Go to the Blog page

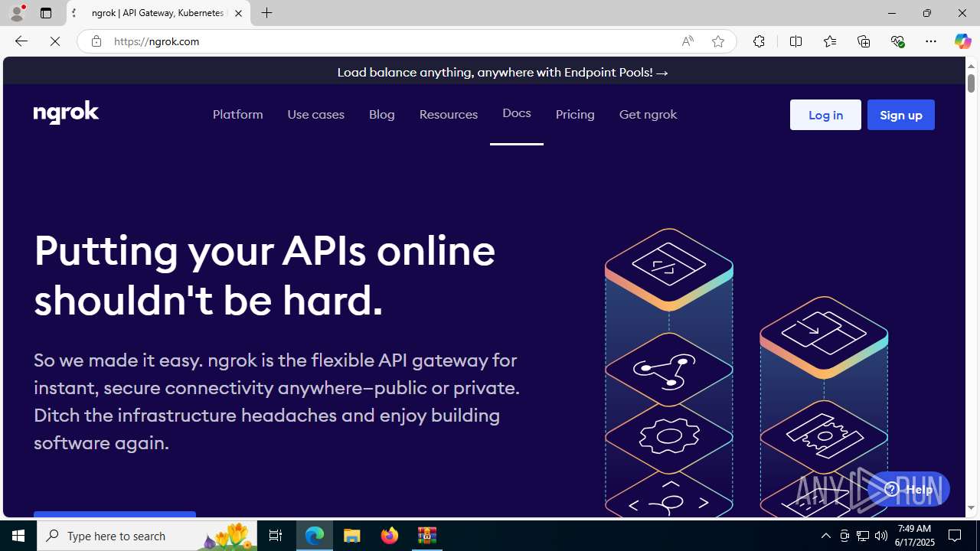(x=382, y=114)
